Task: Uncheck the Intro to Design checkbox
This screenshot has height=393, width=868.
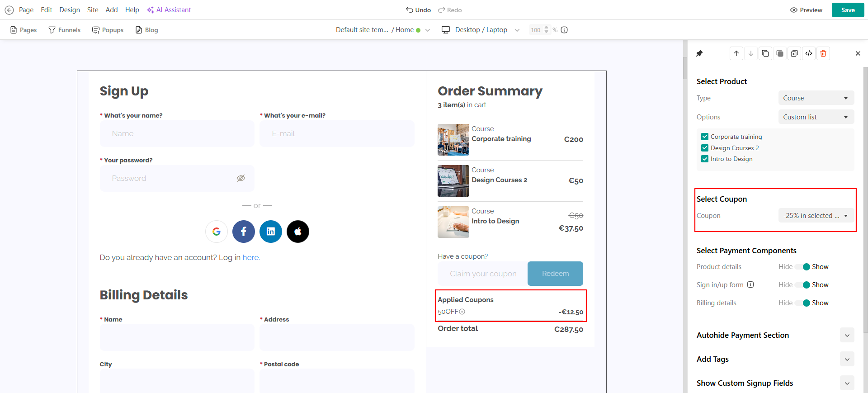Action: 705,159
